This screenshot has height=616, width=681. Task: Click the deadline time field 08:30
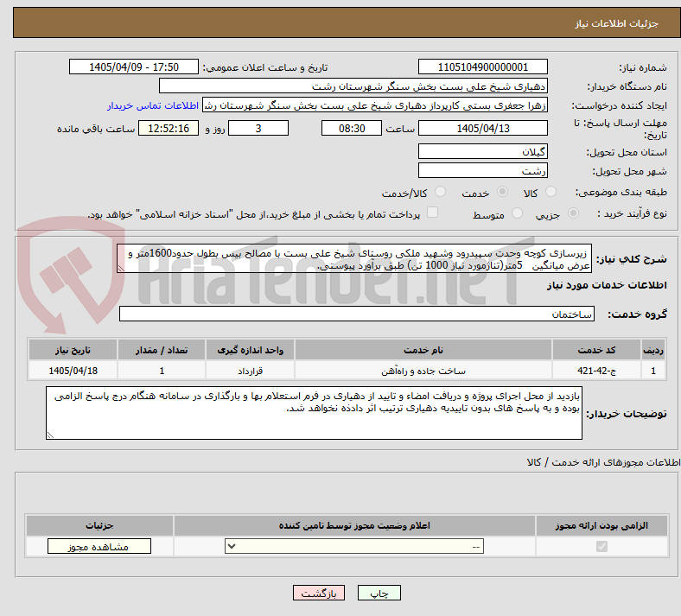click(x=352, y=128)
